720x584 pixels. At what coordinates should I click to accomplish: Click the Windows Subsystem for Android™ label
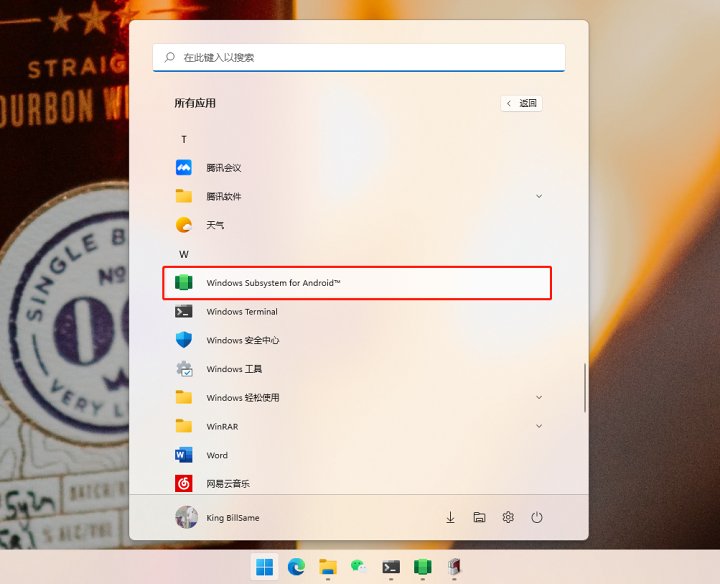273,283
